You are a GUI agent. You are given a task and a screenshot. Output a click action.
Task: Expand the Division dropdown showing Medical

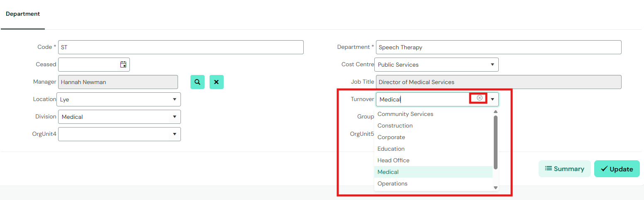pos(120,117)
